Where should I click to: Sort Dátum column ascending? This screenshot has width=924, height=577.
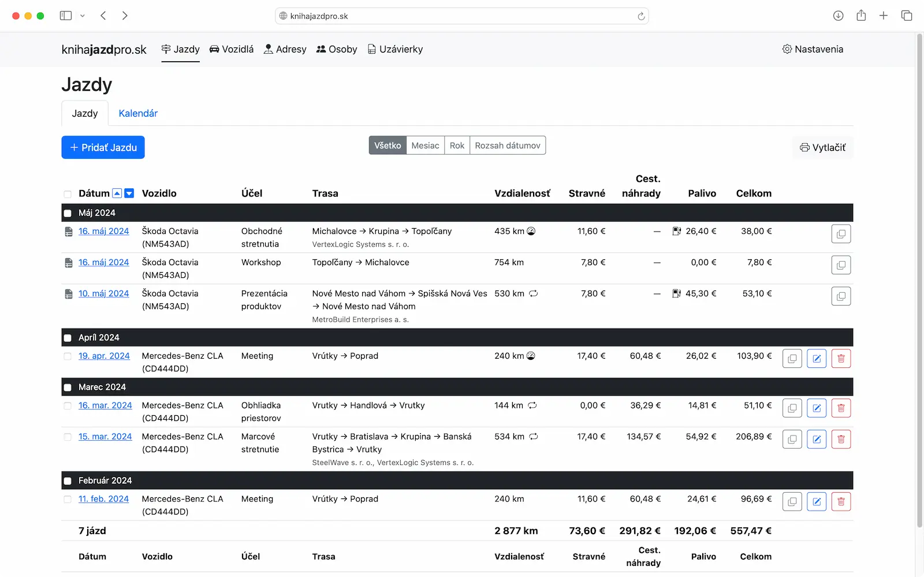coord(117,193)
